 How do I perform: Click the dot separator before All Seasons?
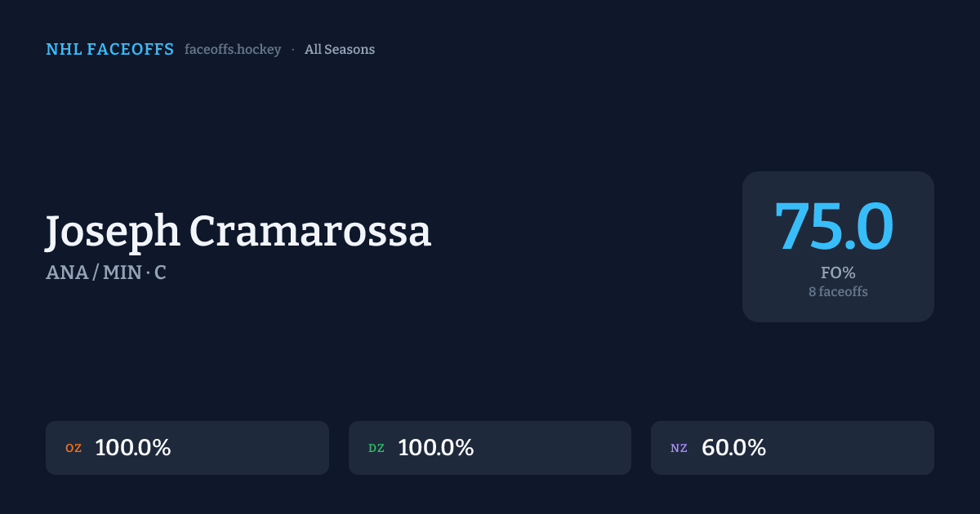293,50
